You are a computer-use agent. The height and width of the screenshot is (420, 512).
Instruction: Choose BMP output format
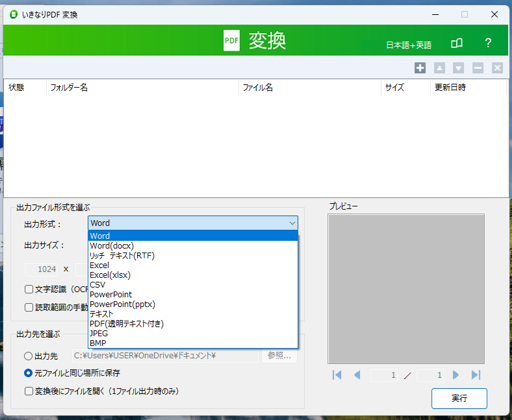tap(193, 343)
